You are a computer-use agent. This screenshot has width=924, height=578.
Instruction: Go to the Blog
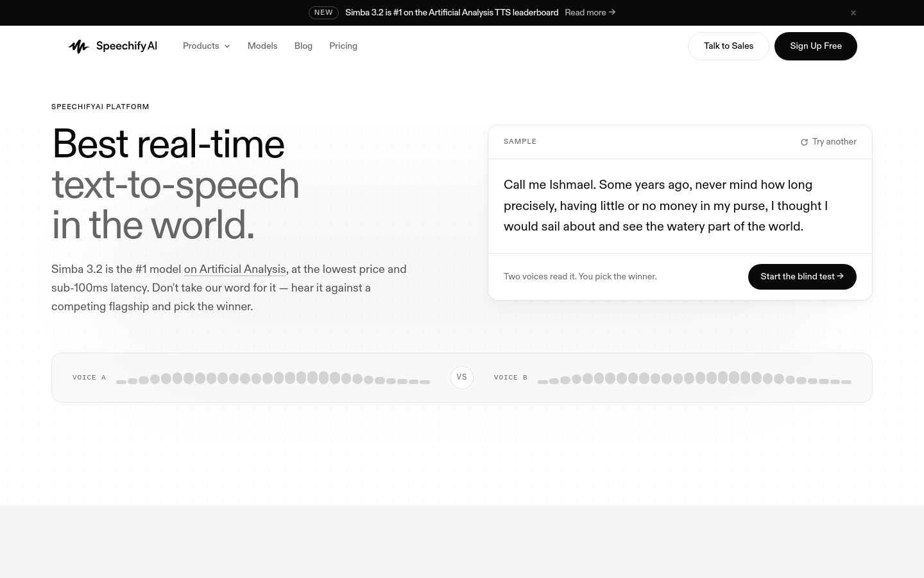304,46
